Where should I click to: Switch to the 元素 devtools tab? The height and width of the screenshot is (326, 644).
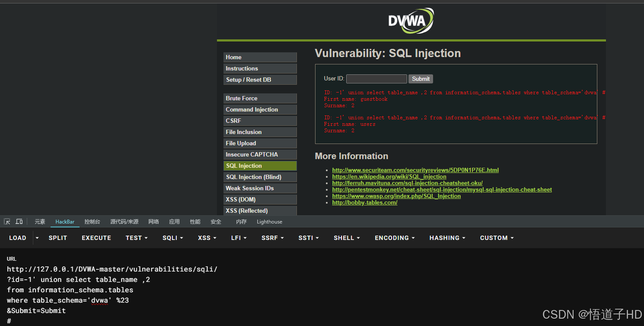40,222
